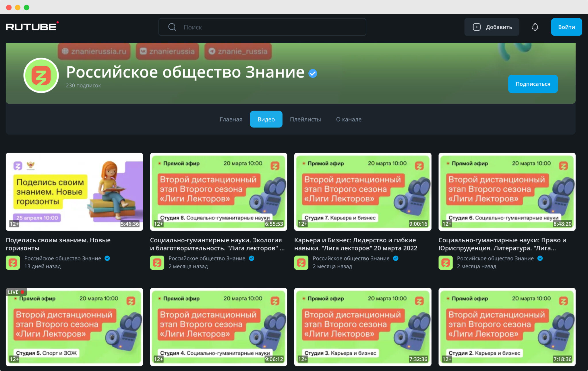
Task: Switch to the Главная tab
Action: click(231, 119)
